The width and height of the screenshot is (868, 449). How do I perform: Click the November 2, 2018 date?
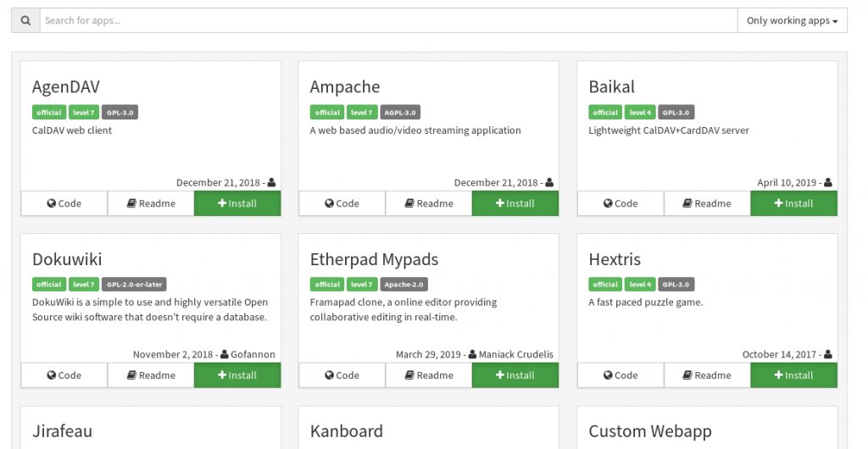click(x=173, y=354)
